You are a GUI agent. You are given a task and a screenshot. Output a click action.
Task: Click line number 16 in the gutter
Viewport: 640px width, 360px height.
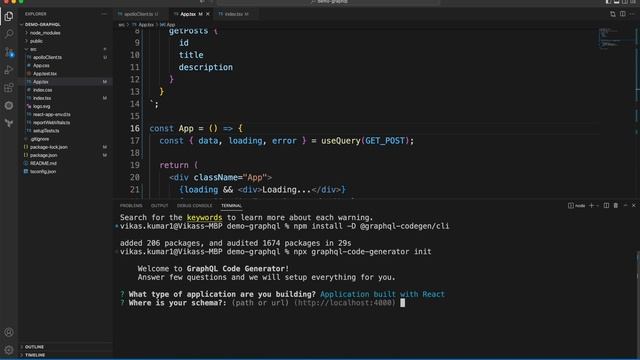click(x=135, y=128)
